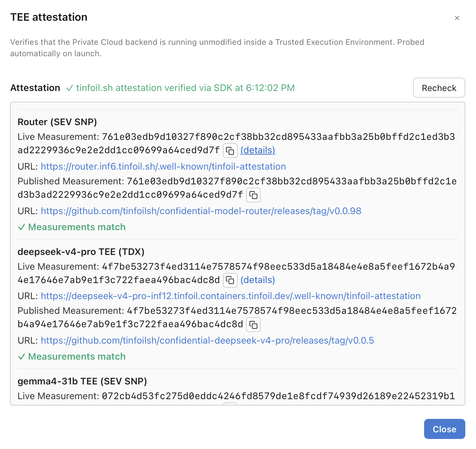The image size is (476, 449).
Task: Open router.inf6.tinfoil.sh attestation URL
Action: [x=163, y=166]
